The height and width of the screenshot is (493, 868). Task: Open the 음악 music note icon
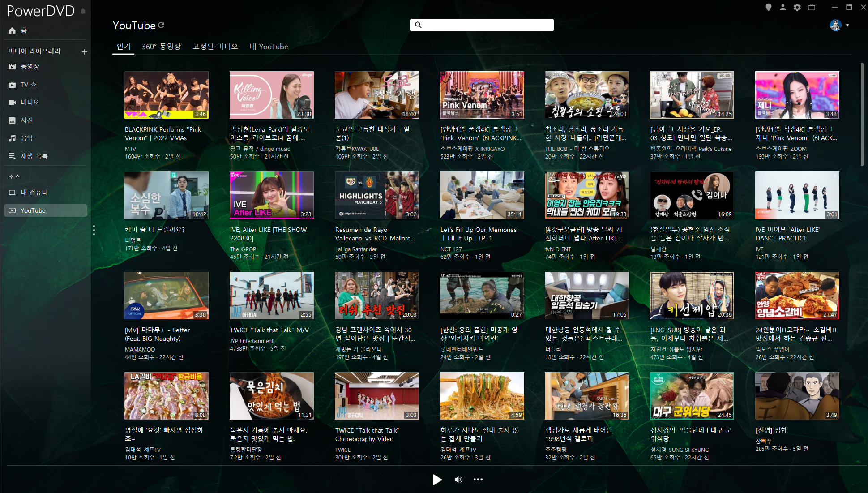pyautogui.click(x=12, y=138)
